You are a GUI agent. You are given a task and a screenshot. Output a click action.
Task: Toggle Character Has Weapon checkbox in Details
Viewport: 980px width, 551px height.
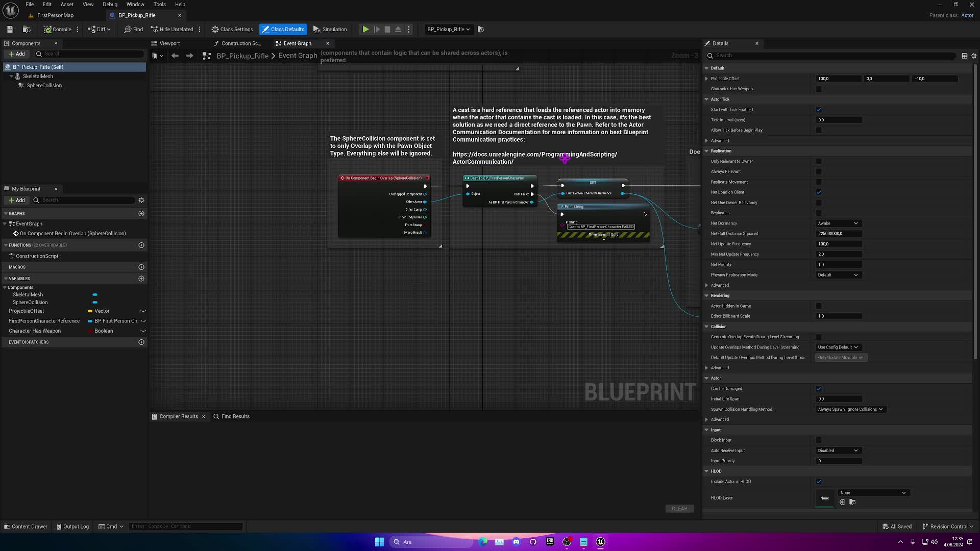[819, 89]
